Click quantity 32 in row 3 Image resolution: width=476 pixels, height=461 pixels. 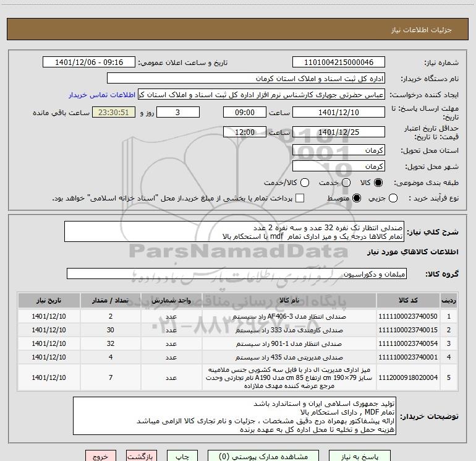[x=111, y=343]
